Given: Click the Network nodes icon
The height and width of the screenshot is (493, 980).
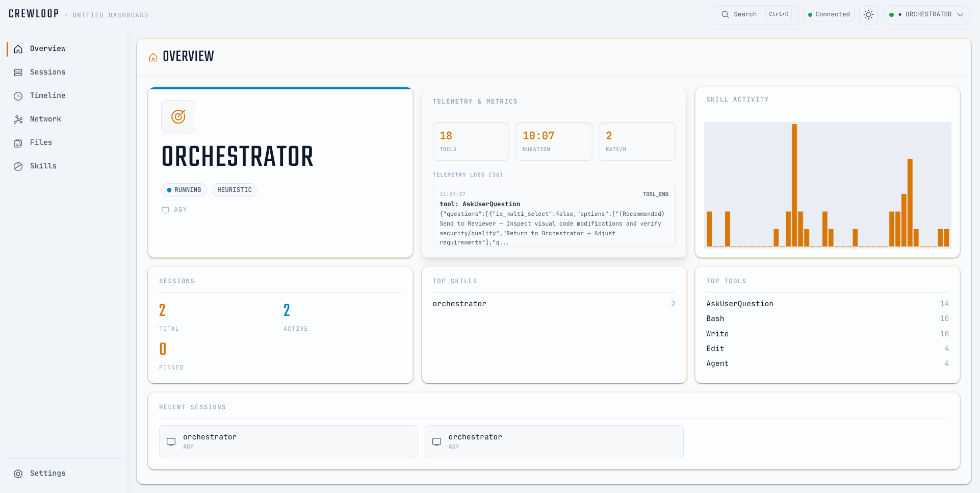Looking at the screenshot, I should (18, 119).
